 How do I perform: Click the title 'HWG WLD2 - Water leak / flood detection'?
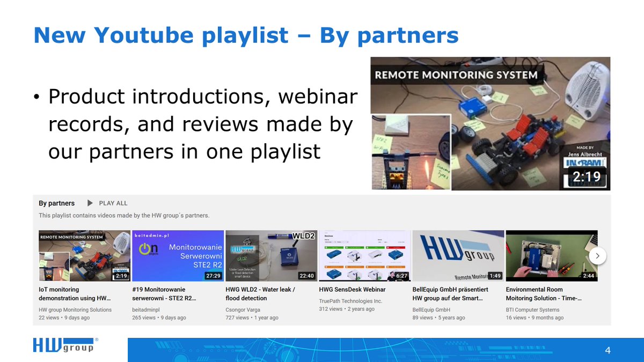260,294
